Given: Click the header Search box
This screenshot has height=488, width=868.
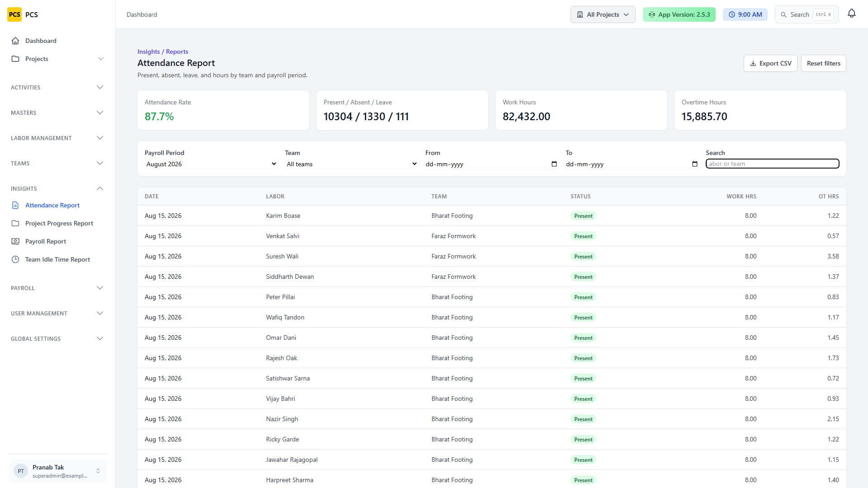Looking at the screenshot, I should coord(807,14).
